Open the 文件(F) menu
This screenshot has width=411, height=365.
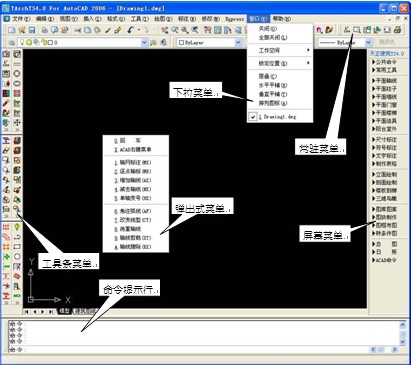21,19
